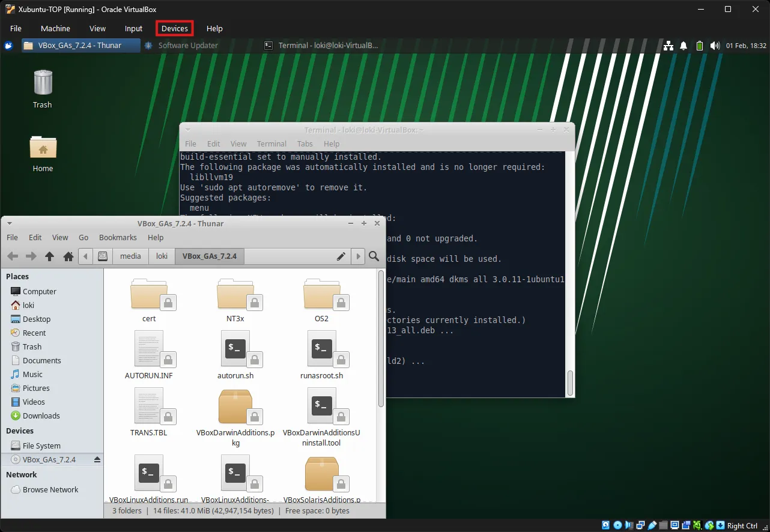The height and width of the screenshot is (532, 770).
Task: Open the Bookmarks menu in Thunar
Action: 118,237
